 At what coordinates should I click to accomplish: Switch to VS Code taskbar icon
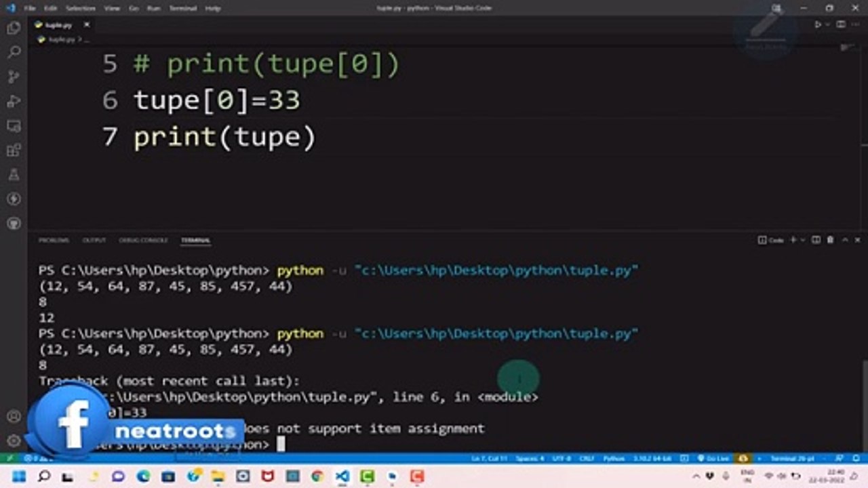pyautogui.click(x=342, y=476)
